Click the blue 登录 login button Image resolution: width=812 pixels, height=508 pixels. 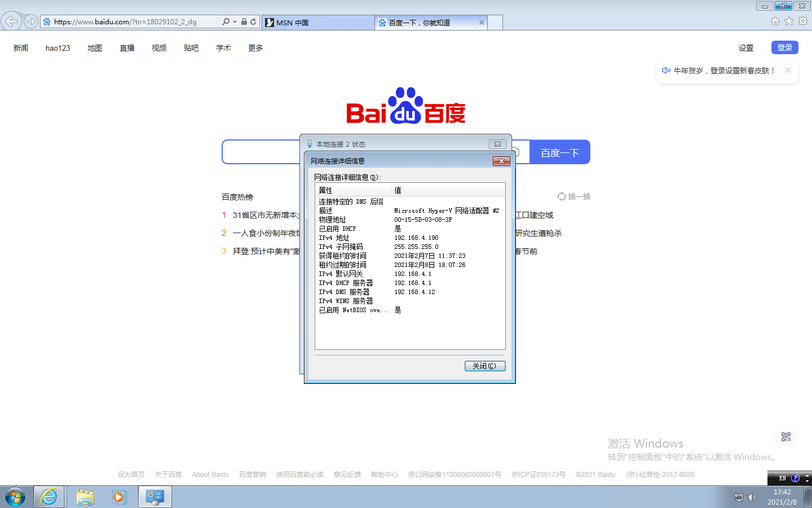pyautogui.click(x=784, y=47)
